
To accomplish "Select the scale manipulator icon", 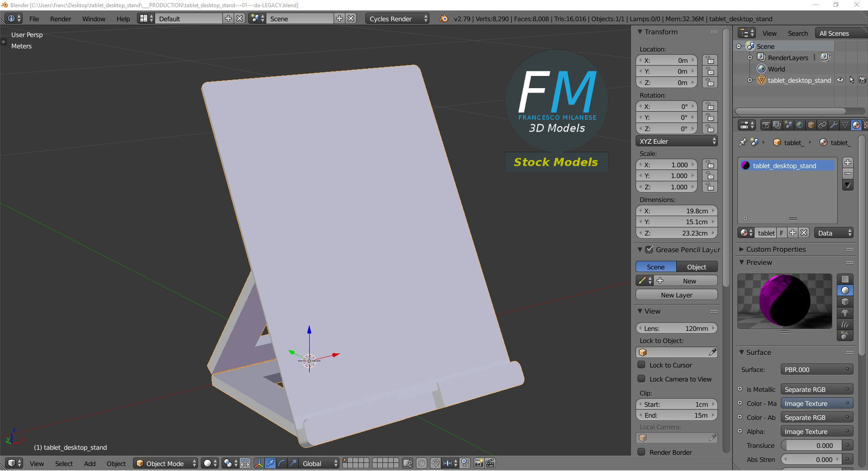I will point(293,463).
